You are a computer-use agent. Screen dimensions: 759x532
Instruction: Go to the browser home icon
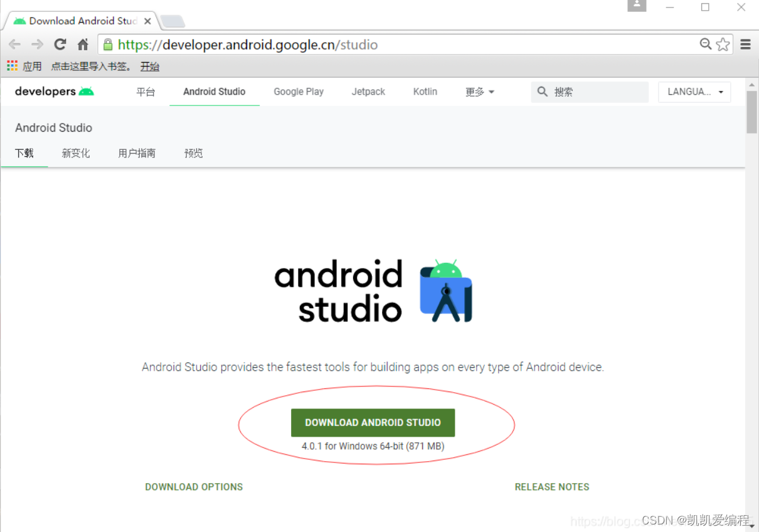tap(83, 45)
